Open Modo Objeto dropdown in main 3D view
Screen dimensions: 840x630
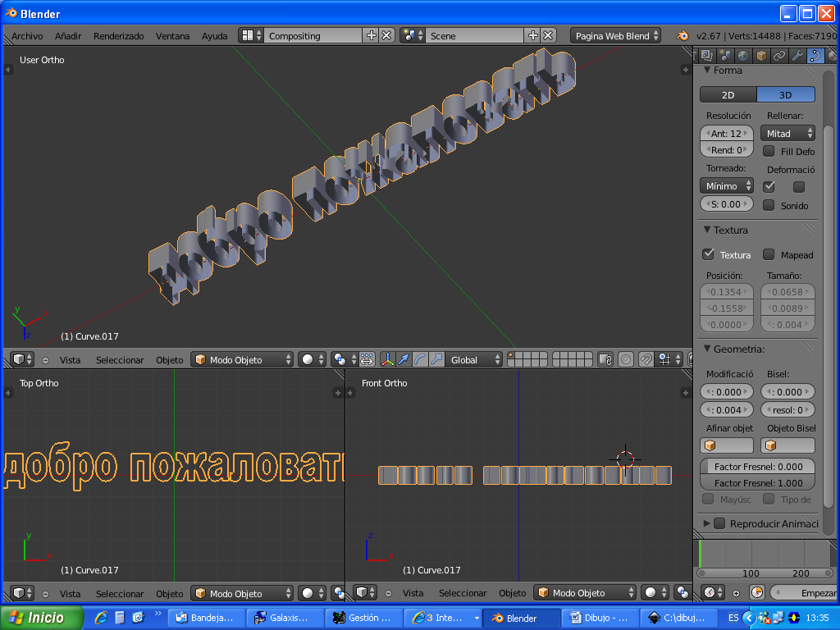[243, 359]
